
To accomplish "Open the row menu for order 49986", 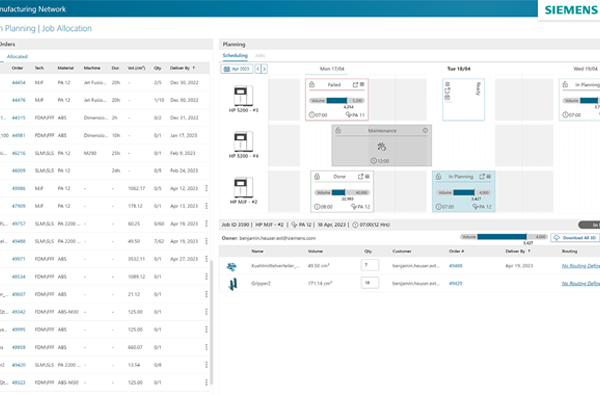I will (x=206, y=188).
